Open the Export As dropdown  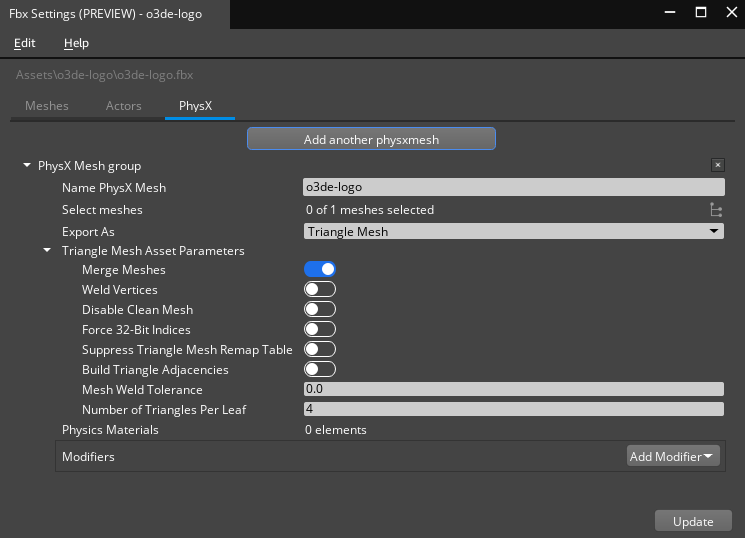[513, 231]
